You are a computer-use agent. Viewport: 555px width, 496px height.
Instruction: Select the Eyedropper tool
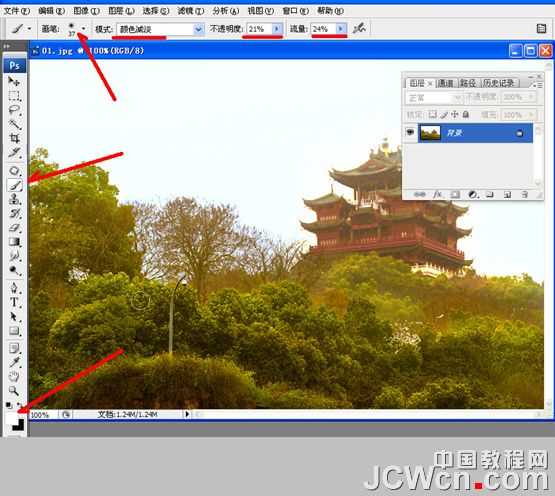click(14, 362)
